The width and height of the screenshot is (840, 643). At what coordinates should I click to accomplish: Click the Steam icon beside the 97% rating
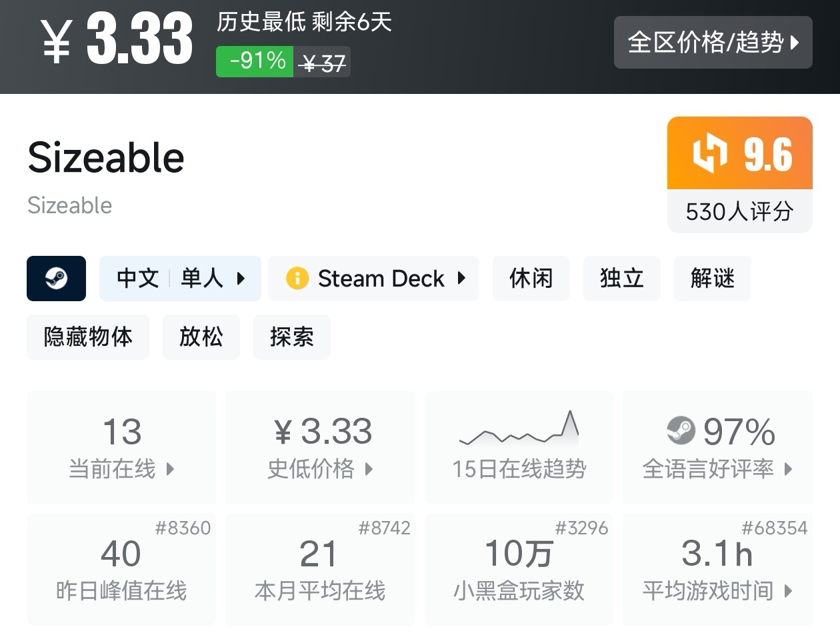coord(681,430)
